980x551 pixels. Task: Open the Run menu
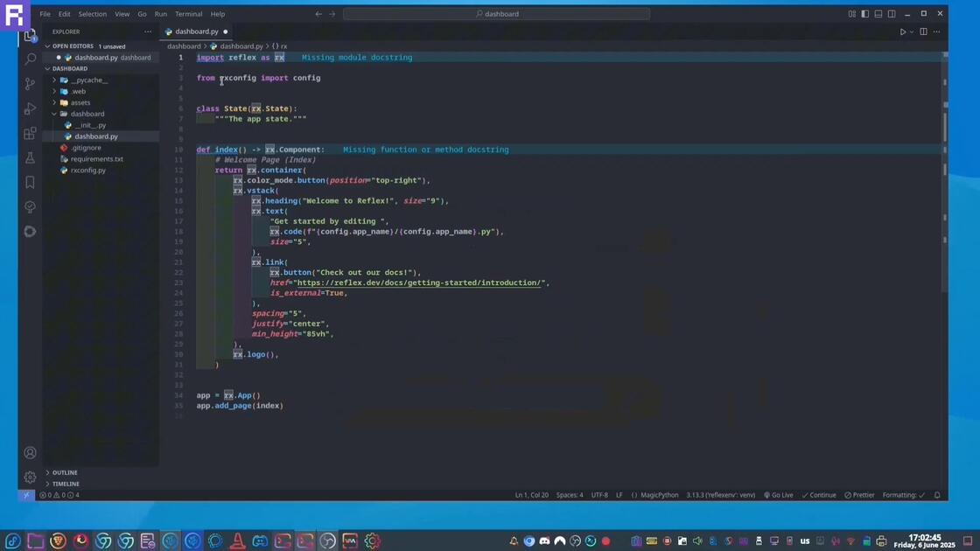tap(161, 14)
